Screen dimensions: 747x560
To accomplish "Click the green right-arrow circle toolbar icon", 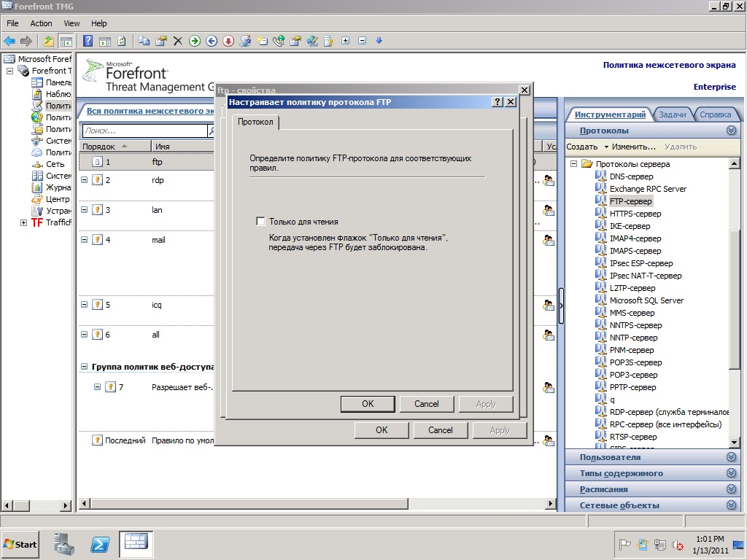I will [194, 41].
